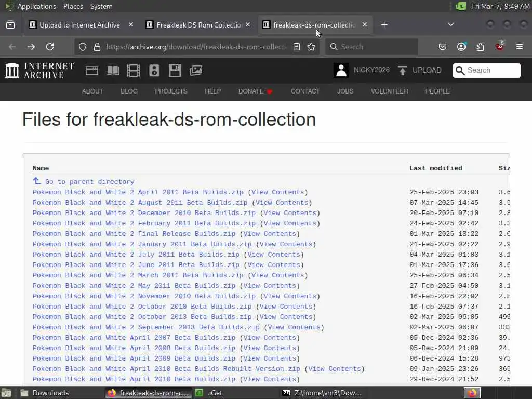Image resolution: width=532 pixels, height=399 pixels.
Task: View Contents of August 2011 Beta Builds
Action: click(282, 203)
